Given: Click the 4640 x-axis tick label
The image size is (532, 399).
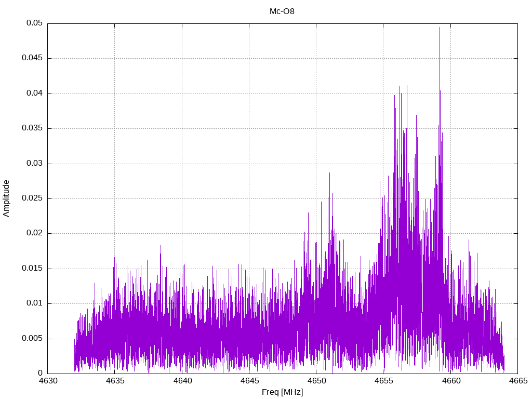Looking at the screenshot, I should (182, 381).
